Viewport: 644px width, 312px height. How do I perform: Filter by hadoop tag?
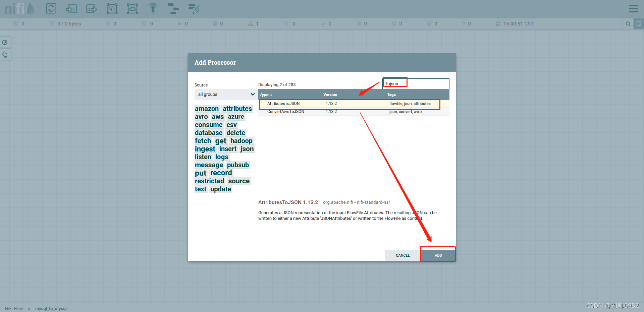[x=241, y=141]
